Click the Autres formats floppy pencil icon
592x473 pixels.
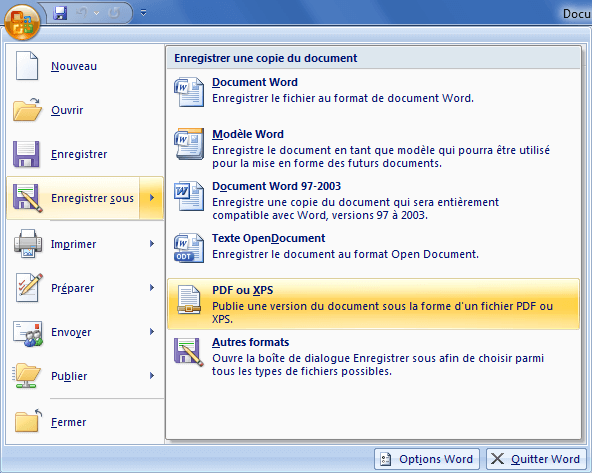(x=189, y=352)
